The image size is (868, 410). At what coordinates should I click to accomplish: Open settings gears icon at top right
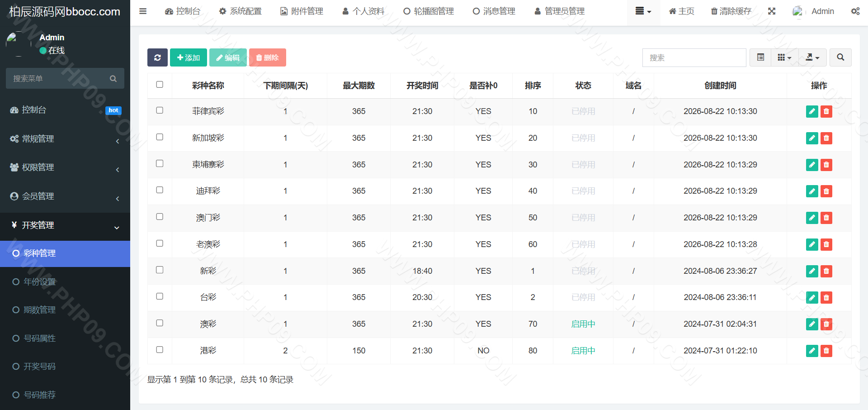point(855,11)
